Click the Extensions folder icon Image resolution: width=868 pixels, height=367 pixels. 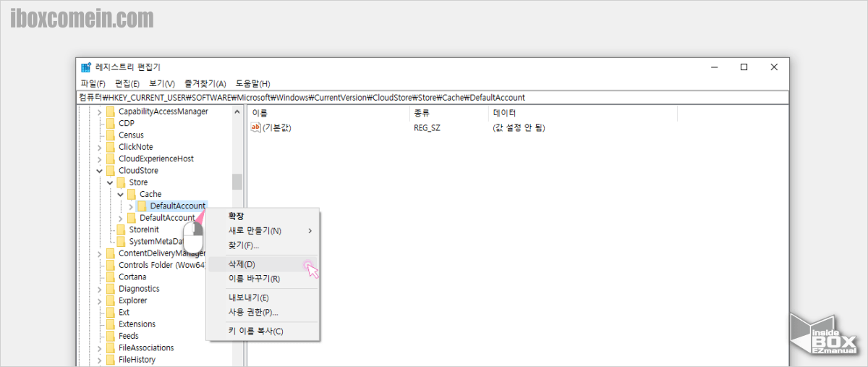[111, 324]
